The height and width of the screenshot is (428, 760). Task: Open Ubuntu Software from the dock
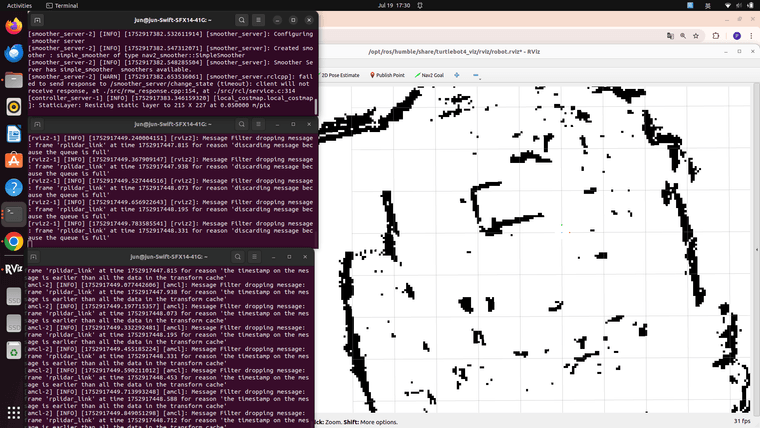(x=14, y=160)
